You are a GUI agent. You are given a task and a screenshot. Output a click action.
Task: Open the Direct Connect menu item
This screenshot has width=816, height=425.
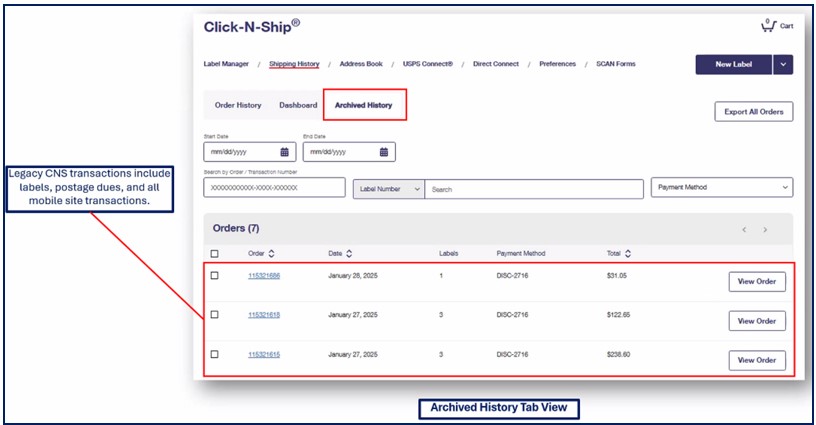point(496,64)
